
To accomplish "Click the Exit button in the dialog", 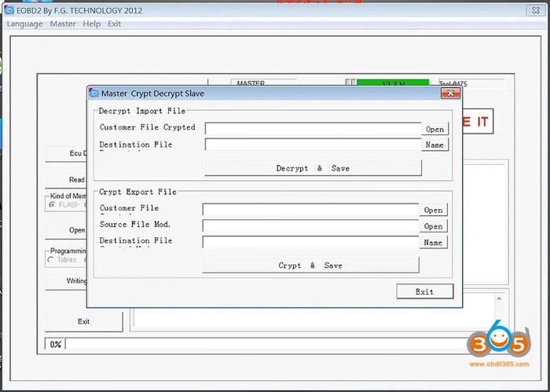I will (x=425, y=291).
